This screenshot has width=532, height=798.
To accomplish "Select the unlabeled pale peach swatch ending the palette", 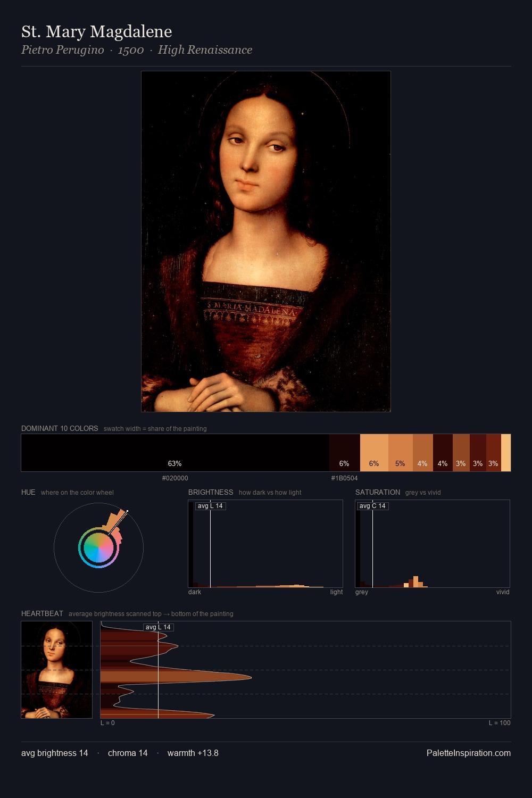I will tap(506, 453).
